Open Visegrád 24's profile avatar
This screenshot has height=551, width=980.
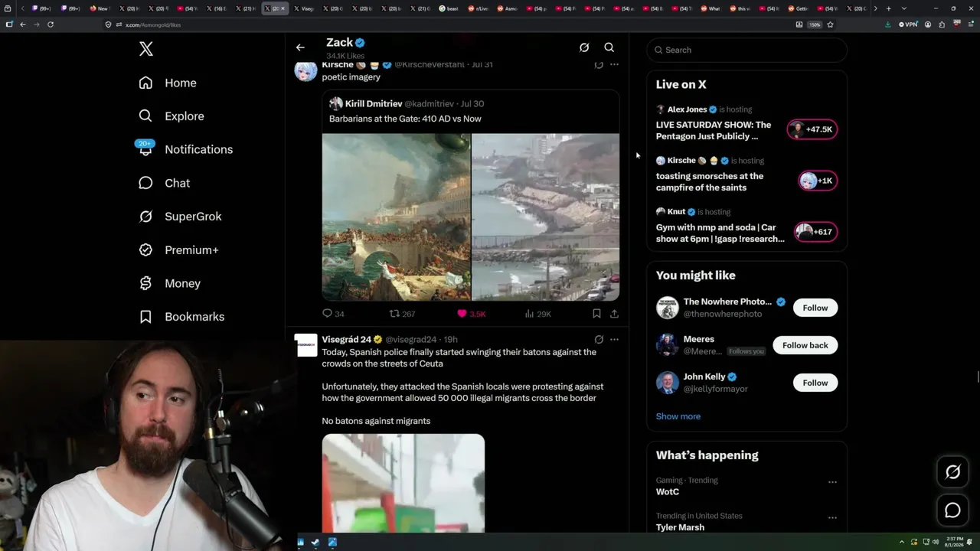point(306,345)
